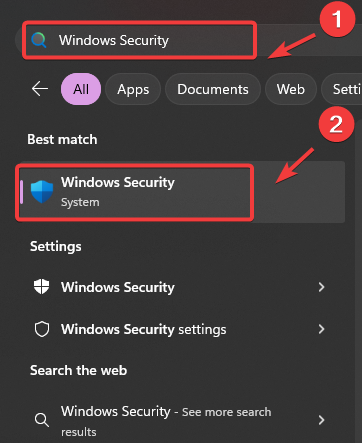Expand the Windows Security settings-row chevron
362x443 pixels.
coord(321,329)
